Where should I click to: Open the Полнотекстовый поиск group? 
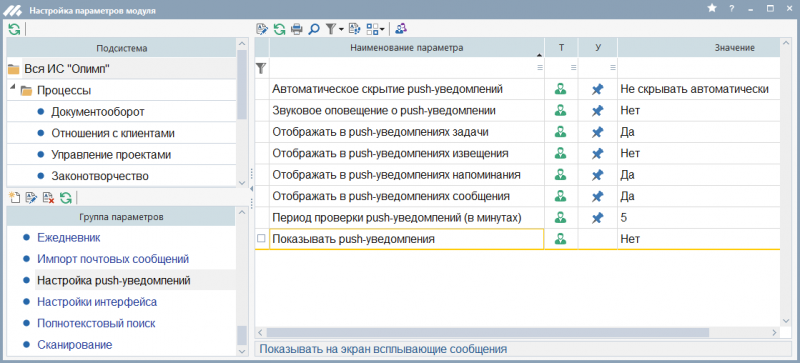pos(96,323)
